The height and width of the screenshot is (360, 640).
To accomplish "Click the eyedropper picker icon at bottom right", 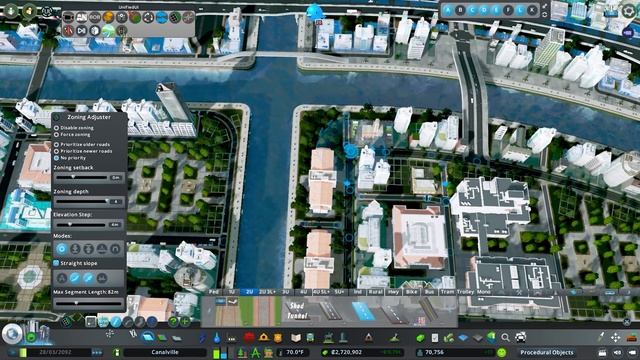I will tap(601, 337).
